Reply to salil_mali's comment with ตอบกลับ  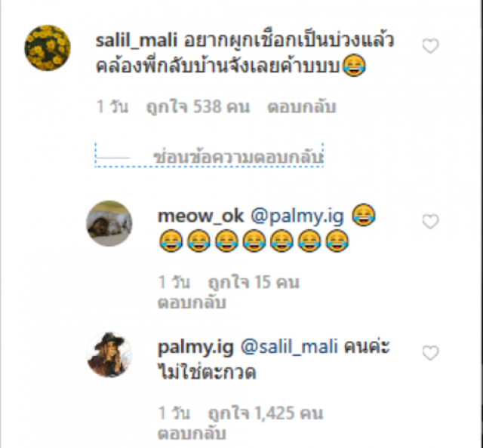[x=301, y=107]
